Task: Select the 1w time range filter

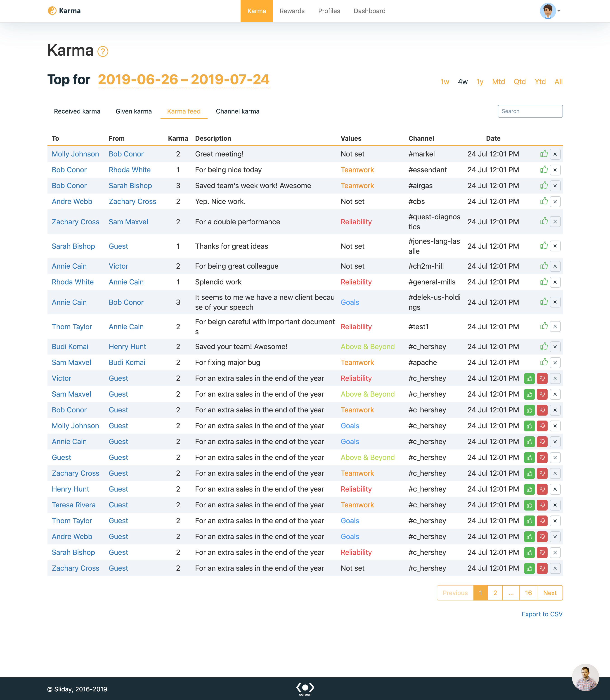Action: coord(444,82)
